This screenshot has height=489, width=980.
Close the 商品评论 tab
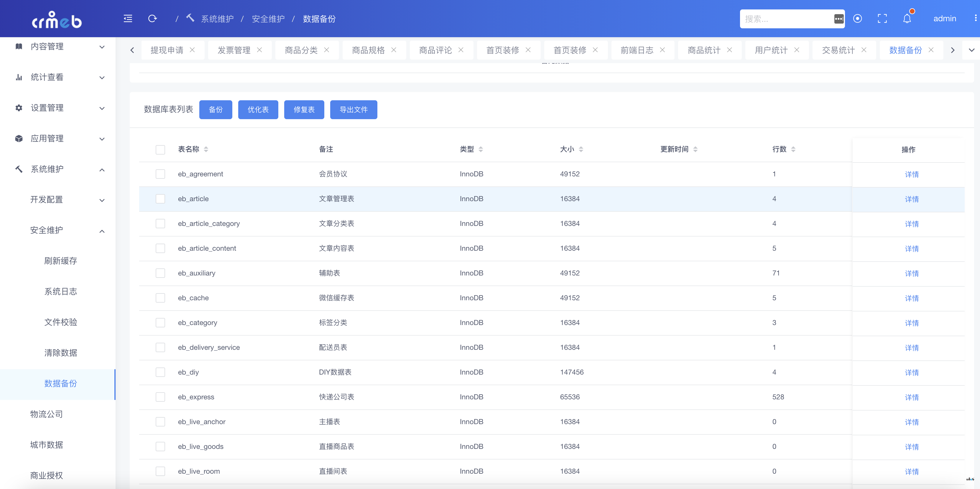pyautogui.click(x=461, y=50)
